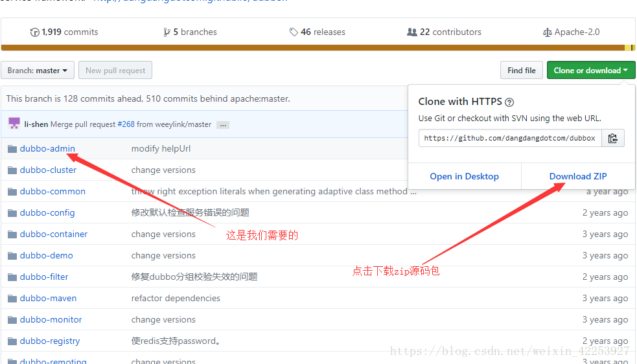Click the dubbo-monitor folder icon
637x364 pixels.
12,320
